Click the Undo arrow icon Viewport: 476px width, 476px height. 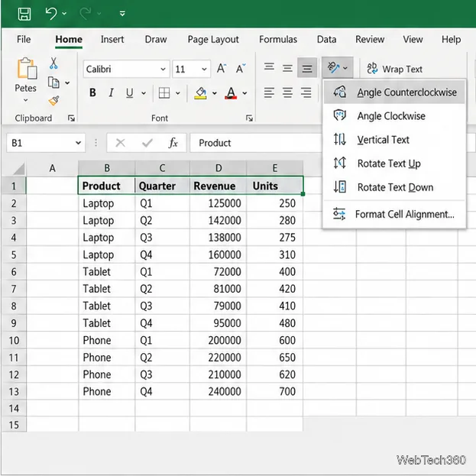point(50,13)
